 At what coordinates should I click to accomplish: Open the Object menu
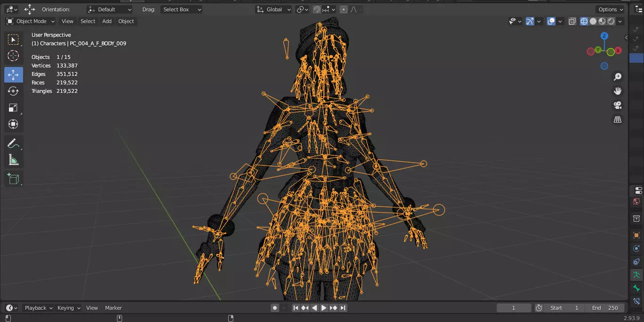[x=126, y=21]
